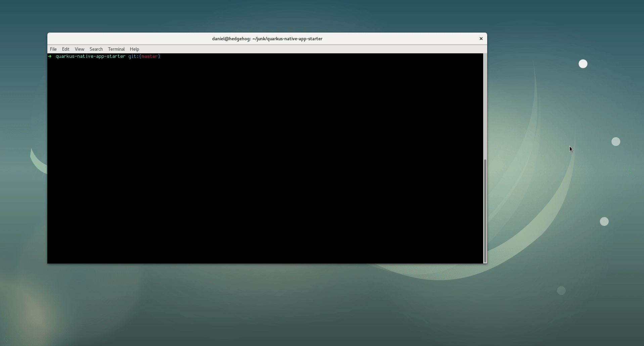Click the green zsh prompt arrow
Screen dimensions: 644x346
pos(50,56)
